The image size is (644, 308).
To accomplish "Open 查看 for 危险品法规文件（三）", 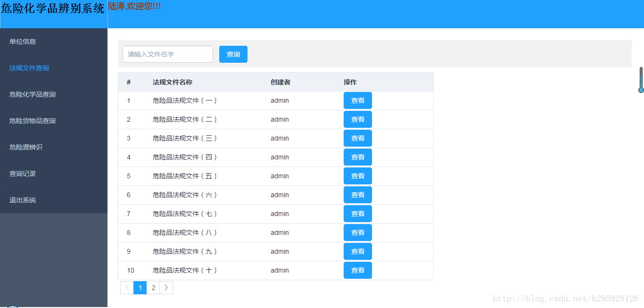I will [x=358, y=138].
